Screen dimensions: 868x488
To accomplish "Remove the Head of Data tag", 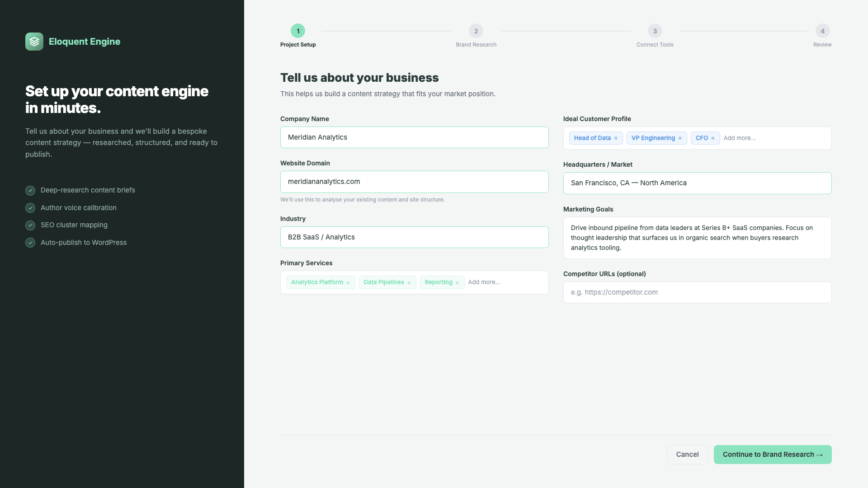I will tap(616, 138).
